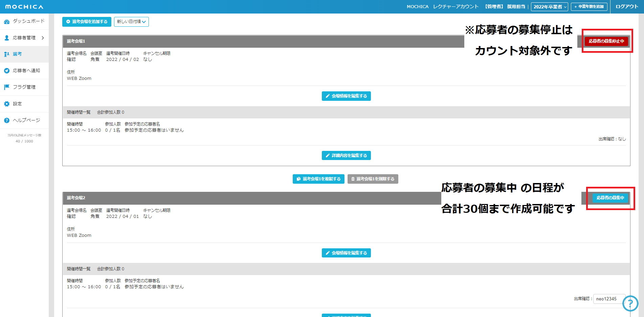Toggle the red 応募者の募集停止中 status button
Screen dimensions: 644x317
coord(606,41)
